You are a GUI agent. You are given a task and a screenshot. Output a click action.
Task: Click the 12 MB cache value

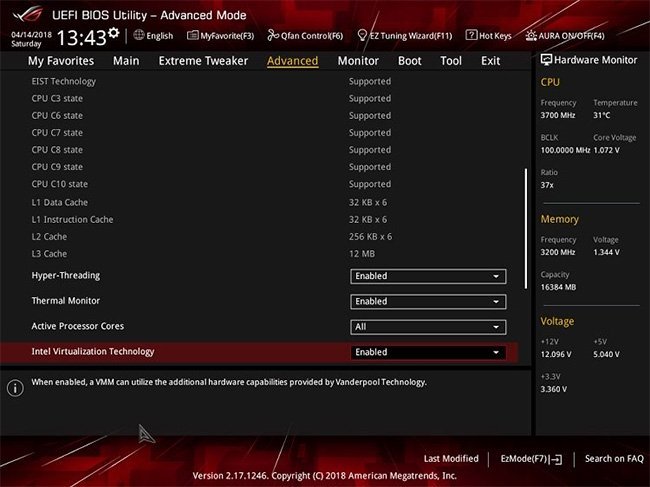(x=362, y=254)
